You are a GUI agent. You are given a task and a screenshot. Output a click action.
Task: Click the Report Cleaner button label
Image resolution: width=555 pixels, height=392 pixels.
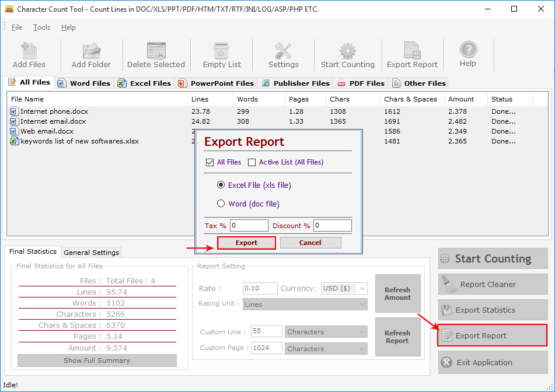(x=488, y=285)
